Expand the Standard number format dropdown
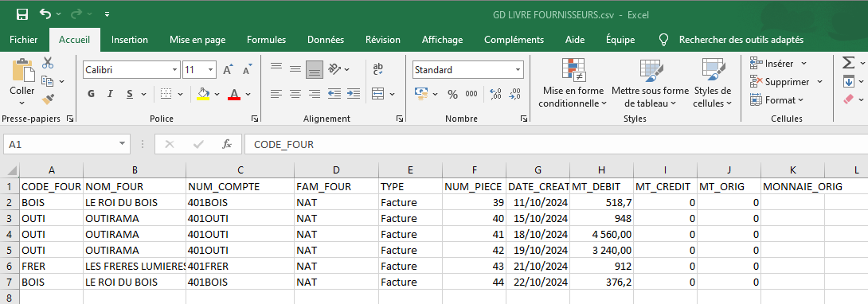Screen dimensions: 868x304 pyautogui.click(x=518, y=70)
